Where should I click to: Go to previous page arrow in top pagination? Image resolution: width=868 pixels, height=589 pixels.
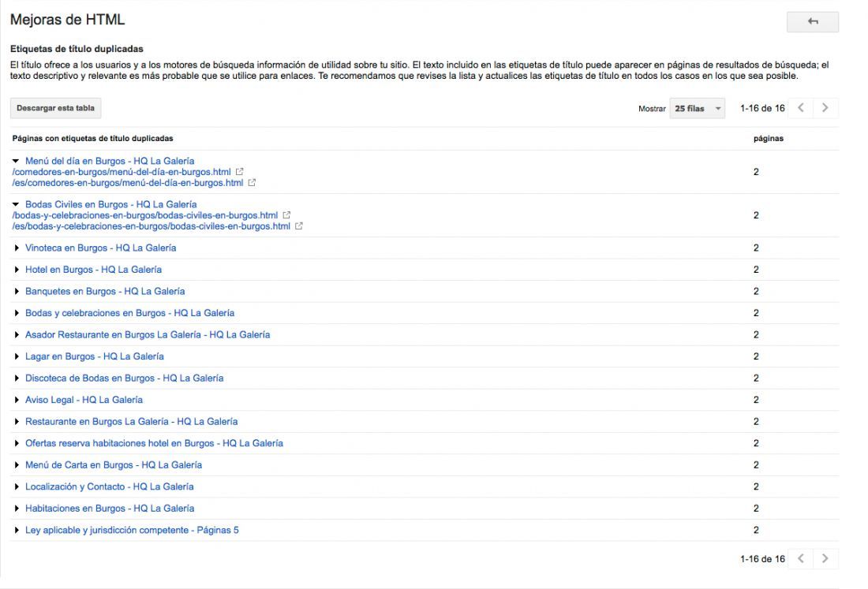pyautogui.click(x=800, y=108)
